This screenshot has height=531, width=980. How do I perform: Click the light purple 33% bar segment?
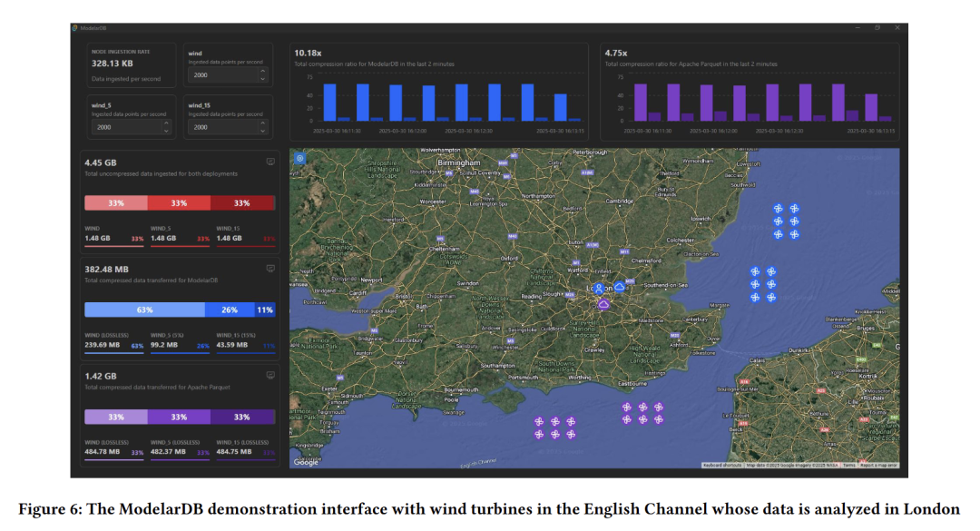[116, 417]
